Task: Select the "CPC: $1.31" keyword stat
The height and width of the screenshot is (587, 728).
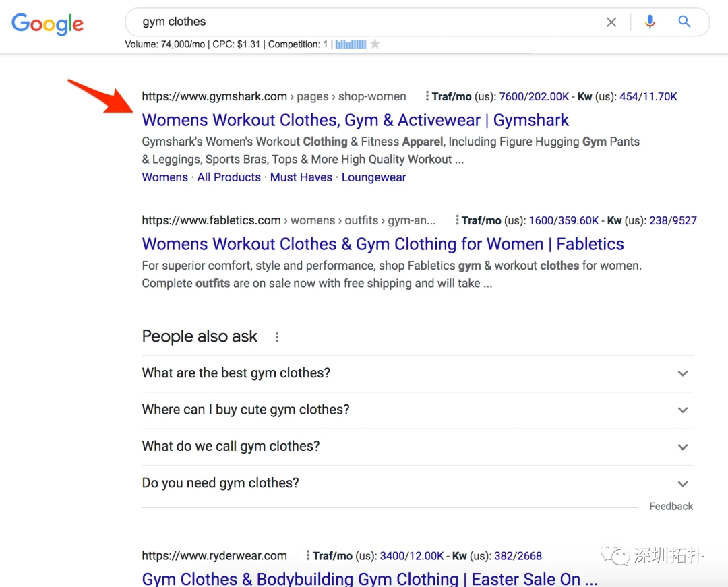Action: point(237,44)
